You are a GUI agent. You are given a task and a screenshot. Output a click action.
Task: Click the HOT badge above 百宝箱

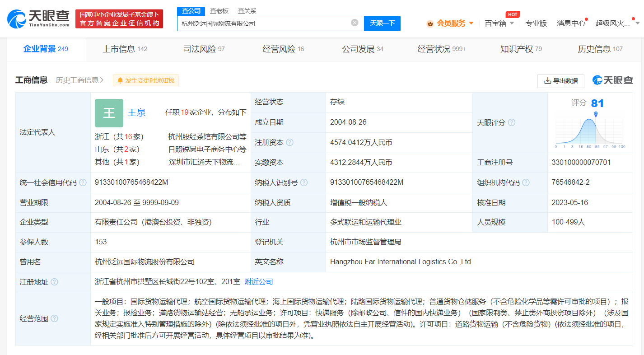[x=513, y=14]
